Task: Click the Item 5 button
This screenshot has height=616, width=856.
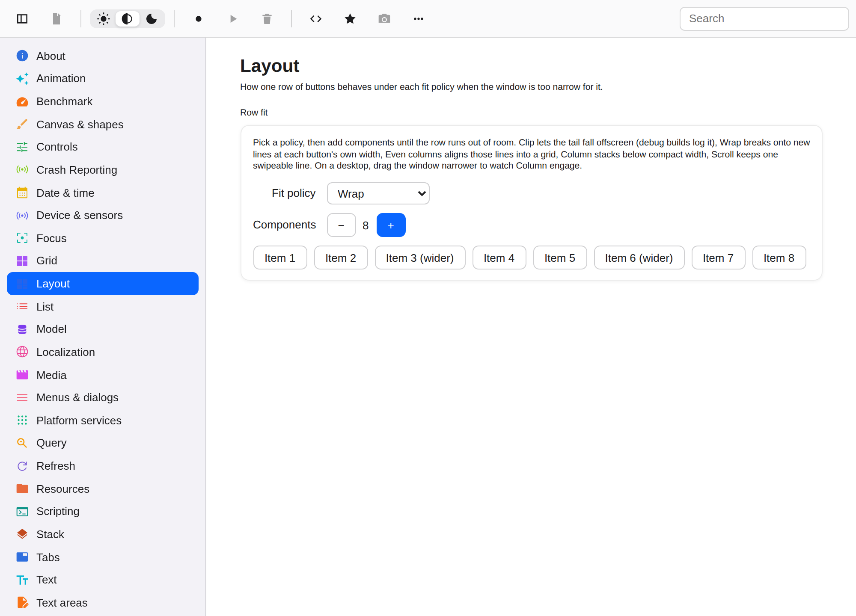Action: (x=560, y=258)
